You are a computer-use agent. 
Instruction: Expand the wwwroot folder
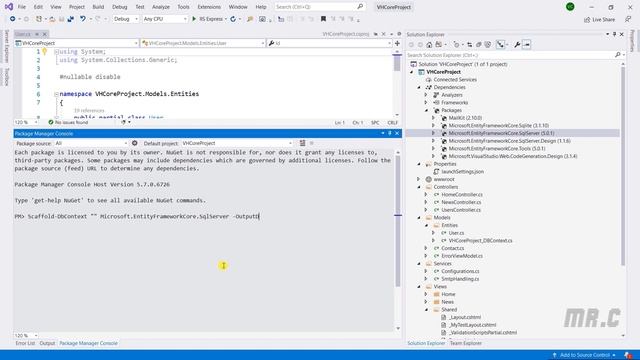419,179
